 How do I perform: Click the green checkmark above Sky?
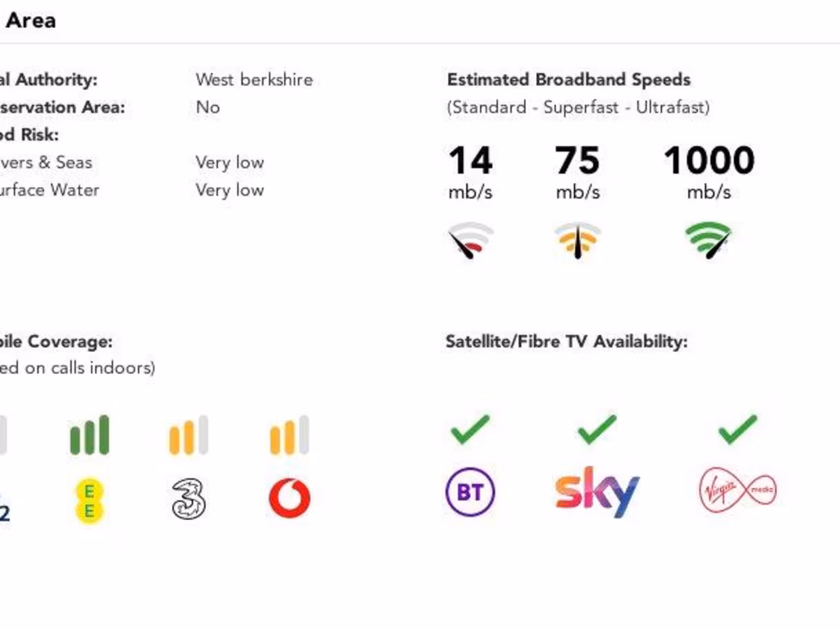(x=596, y=429)
